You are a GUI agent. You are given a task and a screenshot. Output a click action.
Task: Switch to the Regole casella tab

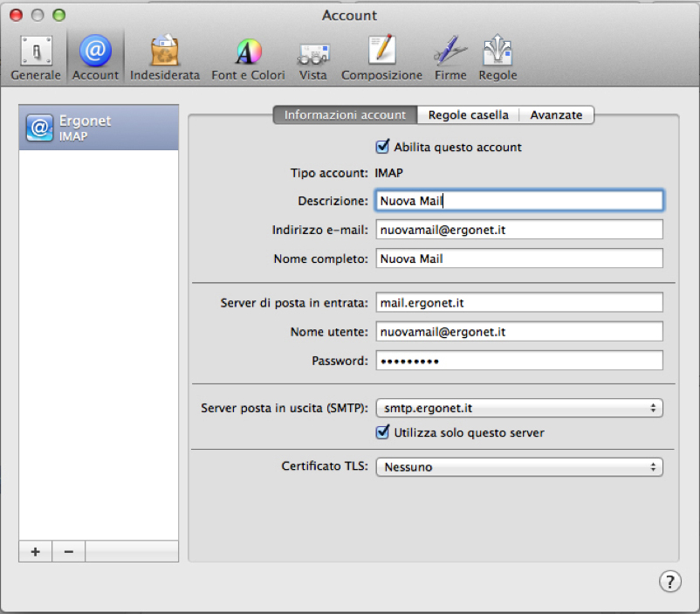tap(468, 115)
